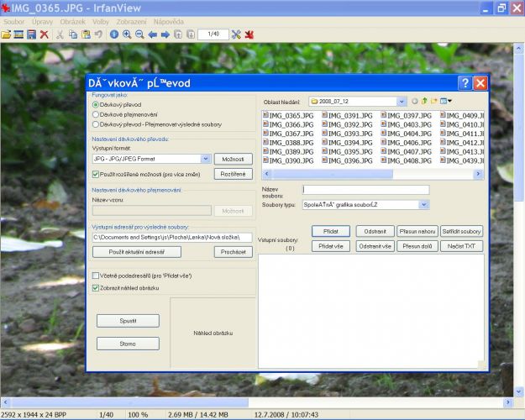Open the Nápověda menu
The height and width of the screenshot is (420, 525).
click(168, 22)
